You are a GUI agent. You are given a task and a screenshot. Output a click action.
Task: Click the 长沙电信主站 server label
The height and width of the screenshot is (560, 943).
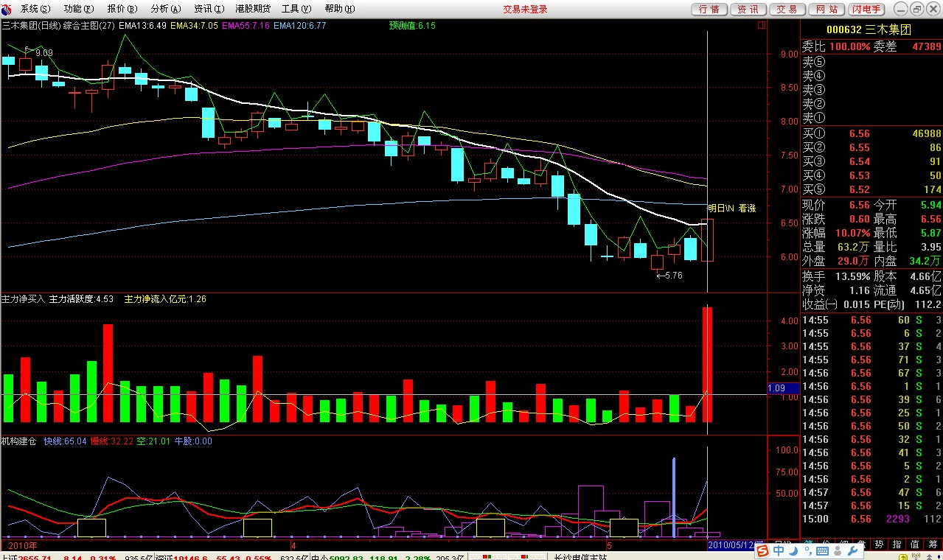click(581, 557)
